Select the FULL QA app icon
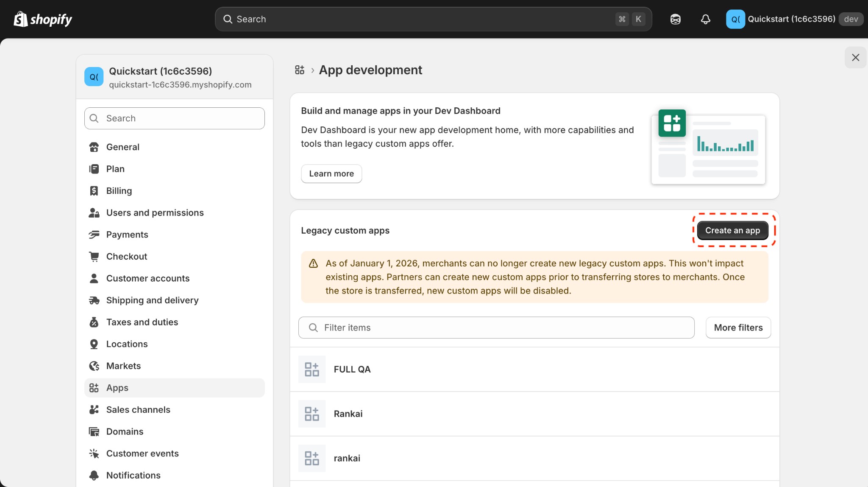 point(312,369)
